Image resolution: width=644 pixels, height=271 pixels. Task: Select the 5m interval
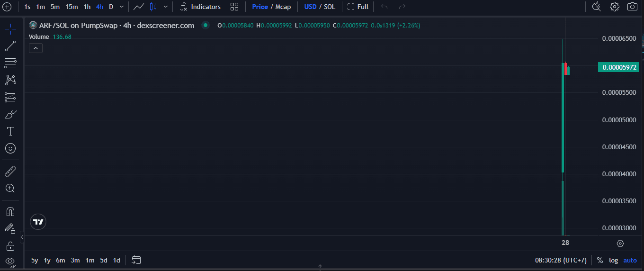pos(55,7)
